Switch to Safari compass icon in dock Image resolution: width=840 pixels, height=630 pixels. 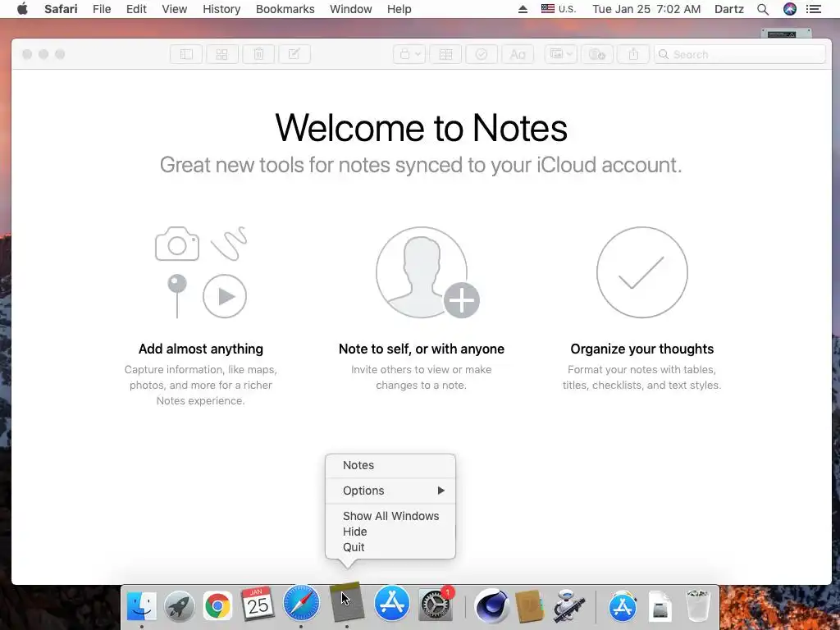pyautogui.click(x=301, y=604)
